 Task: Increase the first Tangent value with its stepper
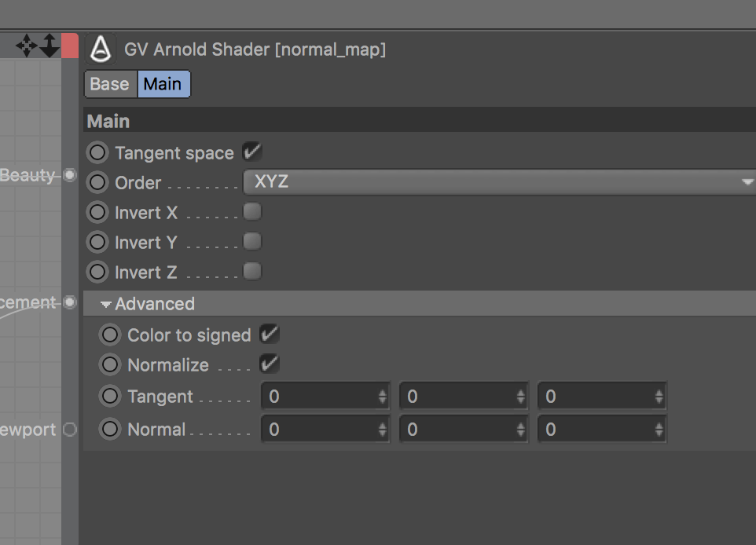(383, 392)
